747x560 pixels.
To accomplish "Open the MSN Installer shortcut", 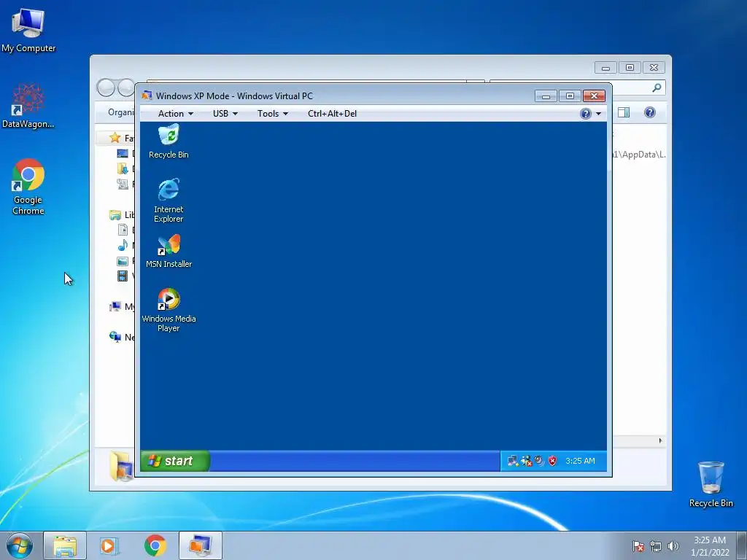I will tap(169, 251).
